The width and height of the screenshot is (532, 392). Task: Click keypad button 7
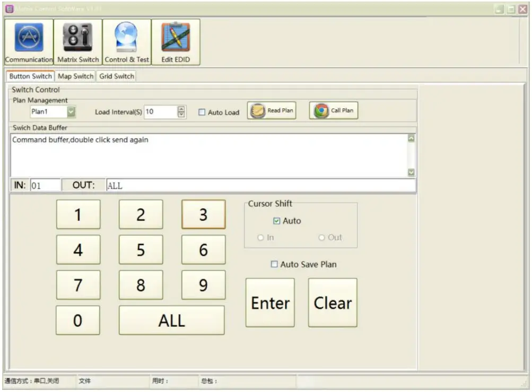(x=79, y=285)
